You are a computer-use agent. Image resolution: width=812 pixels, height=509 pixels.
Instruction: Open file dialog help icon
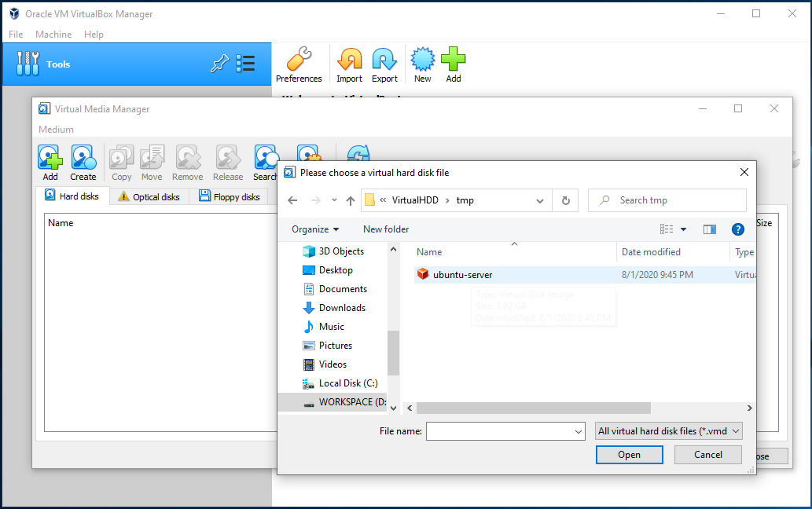pyautogui.click(x=738, y=229)
